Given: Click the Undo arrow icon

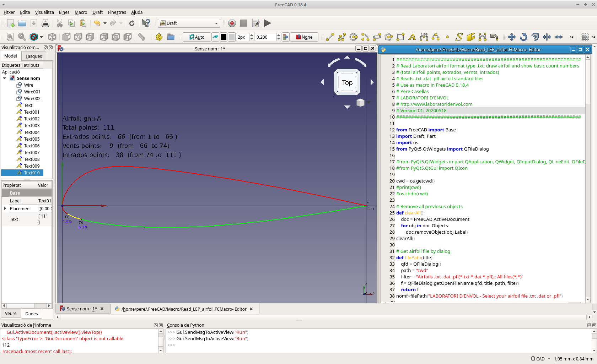Looking at the screenshot, I should (x=97, y=23).
